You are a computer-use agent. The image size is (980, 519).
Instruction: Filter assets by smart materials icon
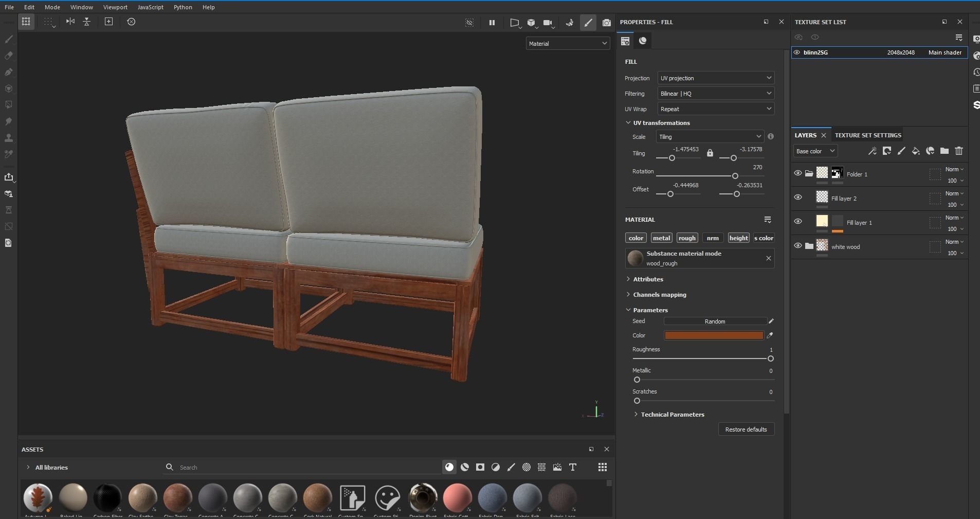pos(465,467)
